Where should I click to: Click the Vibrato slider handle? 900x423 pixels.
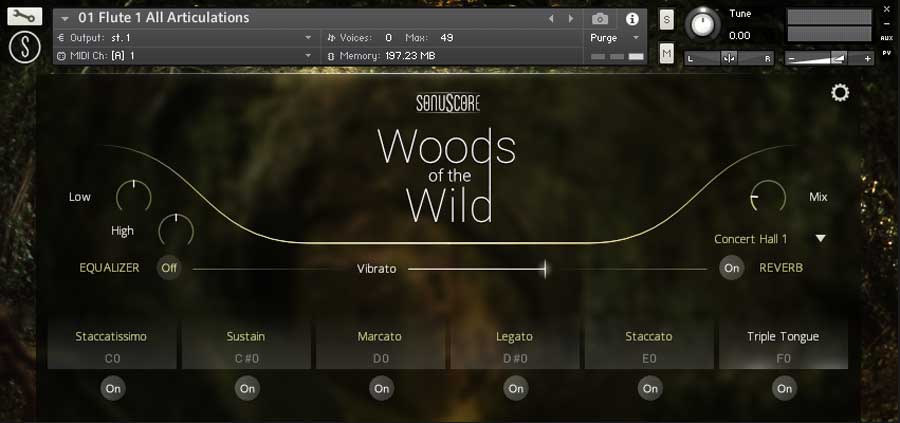point(545,268)
